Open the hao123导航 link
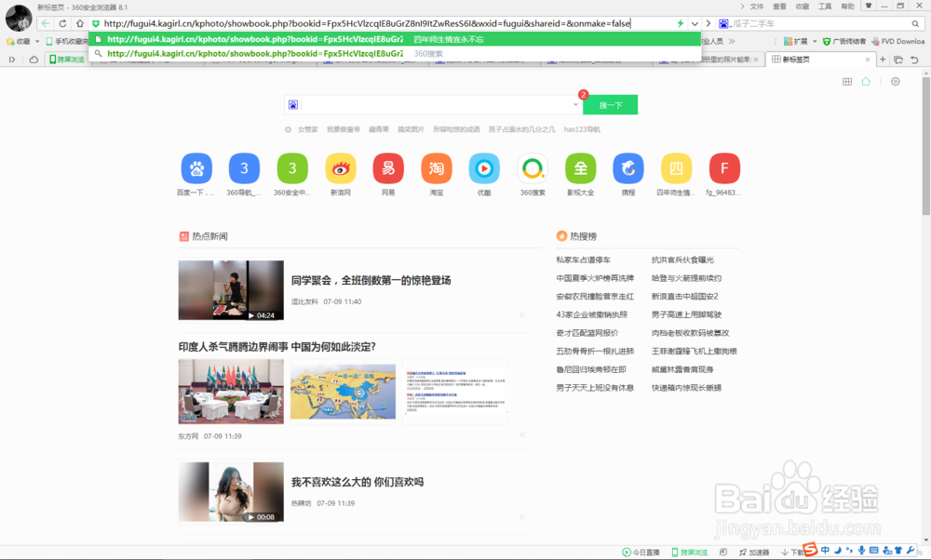This screenshot has height=560, width=931. coord(582,129)
